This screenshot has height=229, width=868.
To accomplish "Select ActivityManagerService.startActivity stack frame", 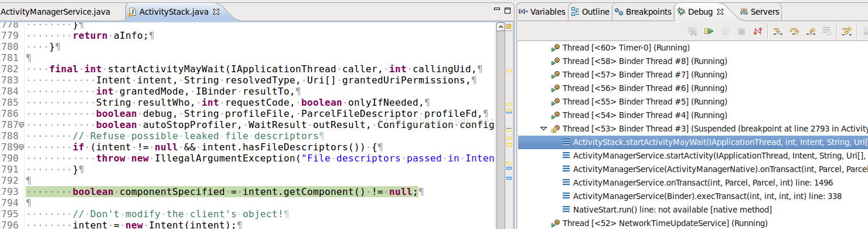I will pos(714,156).
